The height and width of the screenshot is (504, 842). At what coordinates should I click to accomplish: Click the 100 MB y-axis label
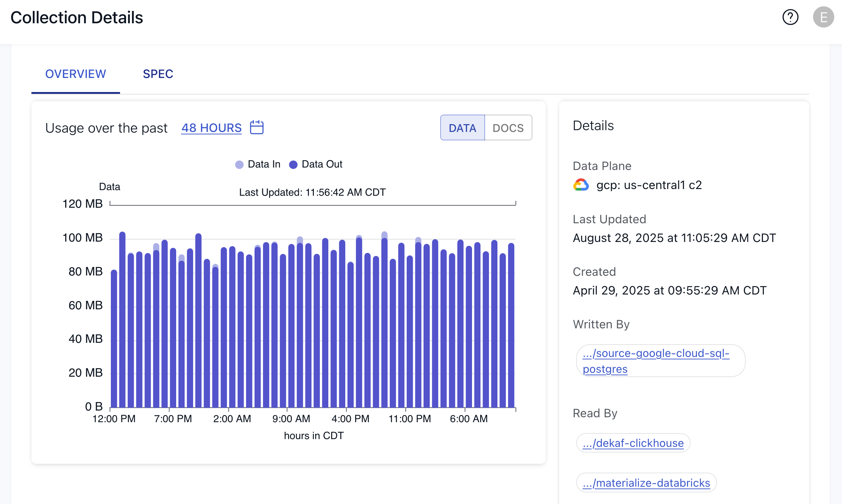click(x=82, y=238)
